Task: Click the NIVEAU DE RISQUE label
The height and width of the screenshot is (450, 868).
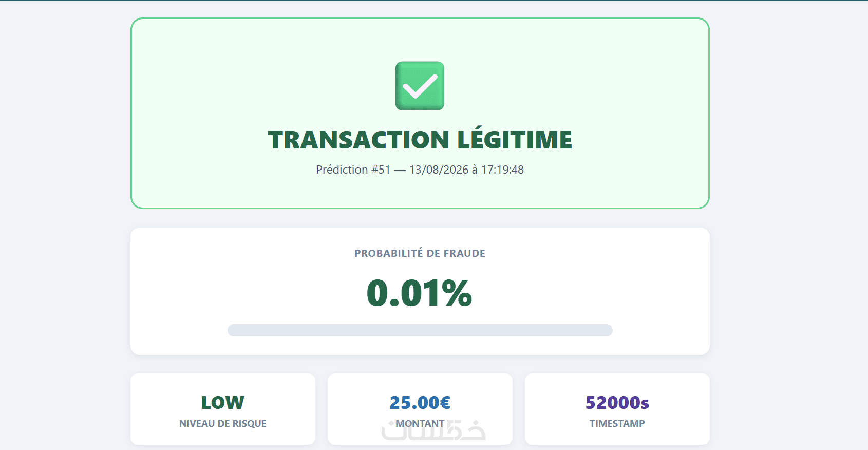Action: [222, 424]
